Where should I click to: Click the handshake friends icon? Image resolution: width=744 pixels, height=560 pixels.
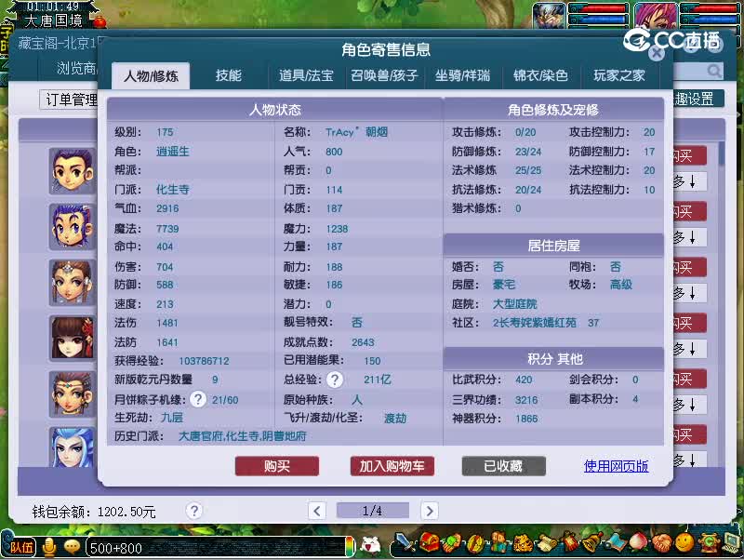[x=662, y=543]
